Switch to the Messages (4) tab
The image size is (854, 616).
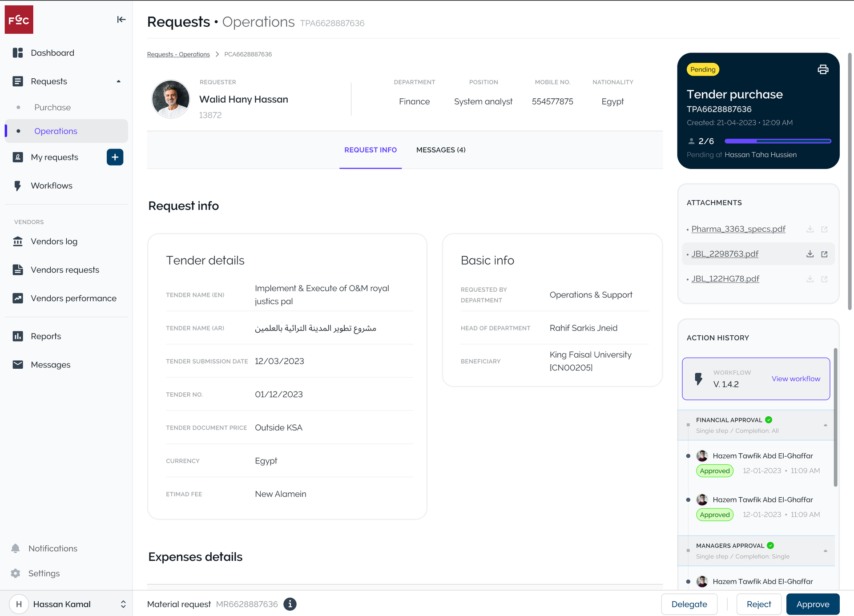tap(440, 150)
